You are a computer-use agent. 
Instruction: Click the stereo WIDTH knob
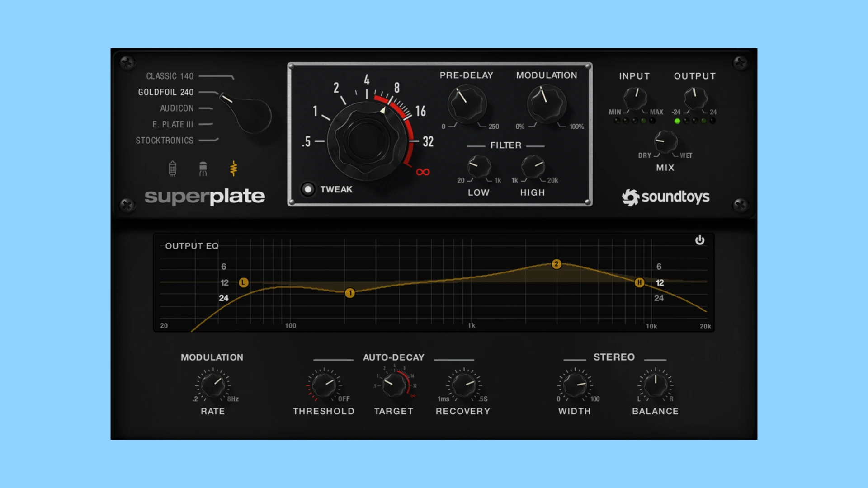coord(575,385)
